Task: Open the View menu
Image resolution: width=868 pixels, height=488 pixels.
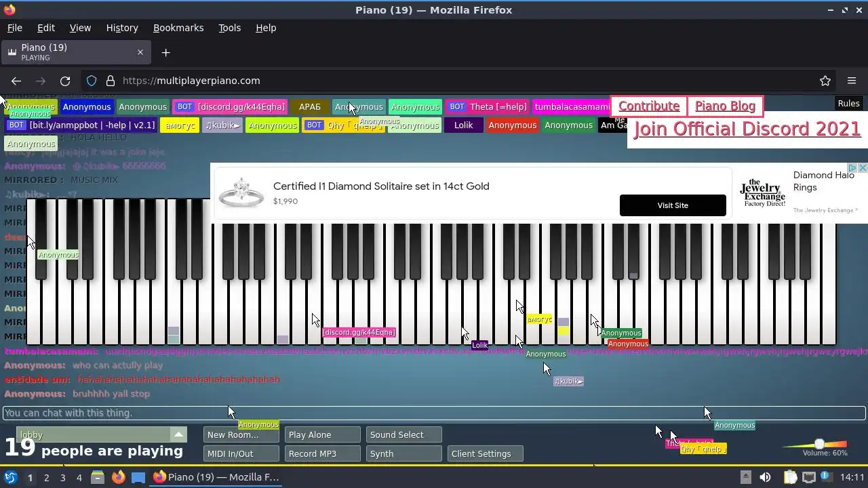Action: point(80,28)
